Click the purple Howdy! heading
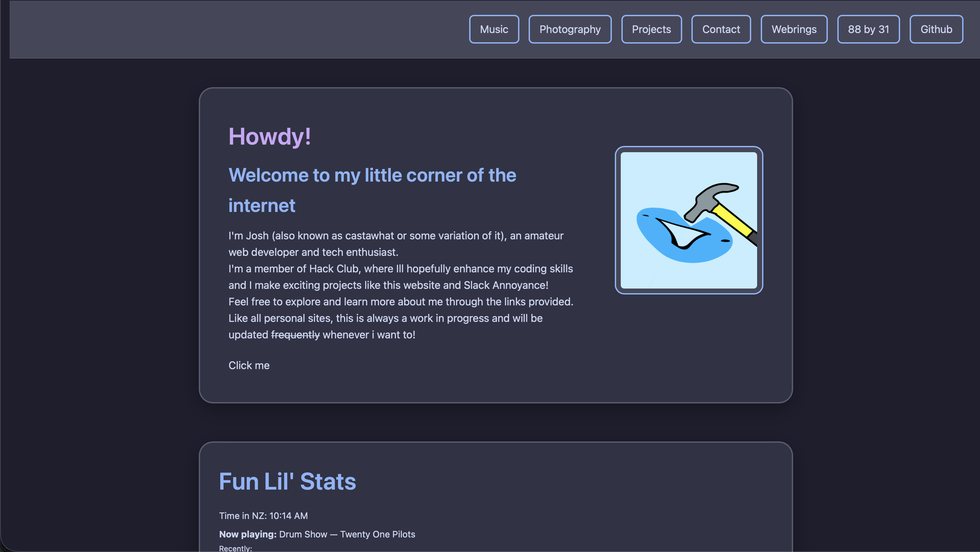This screenshot has width=980, height=552. click(x=269, y=137)
